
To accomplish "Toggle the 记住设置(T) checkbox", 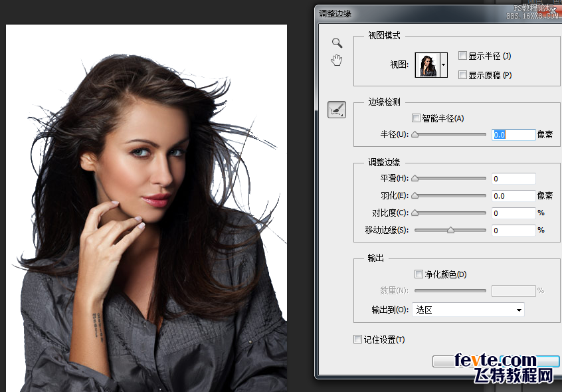I will 357,339.
